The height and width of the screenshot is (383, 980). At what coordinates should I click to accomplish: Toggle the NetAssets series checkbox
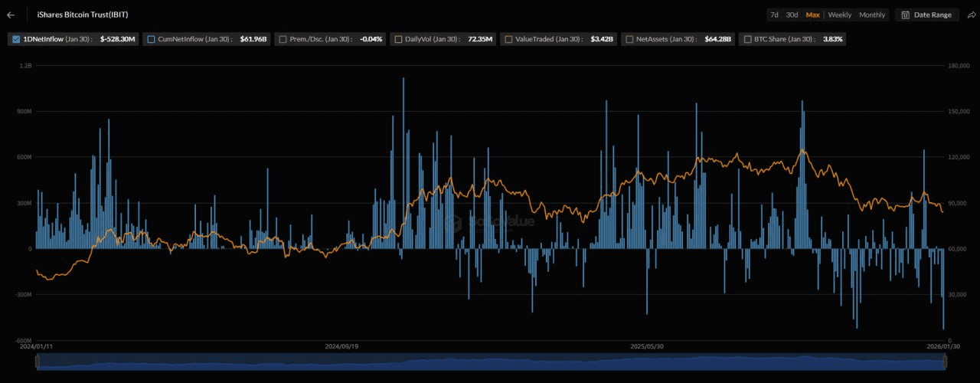point(629,39)
